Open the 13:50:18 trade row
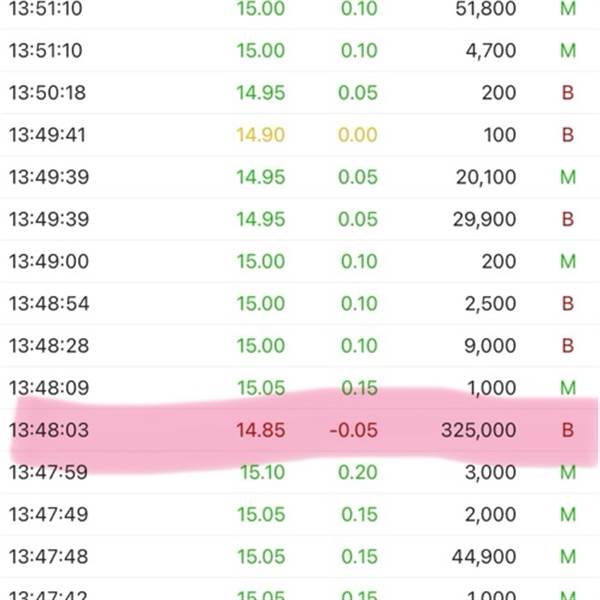 coord(300,93)
